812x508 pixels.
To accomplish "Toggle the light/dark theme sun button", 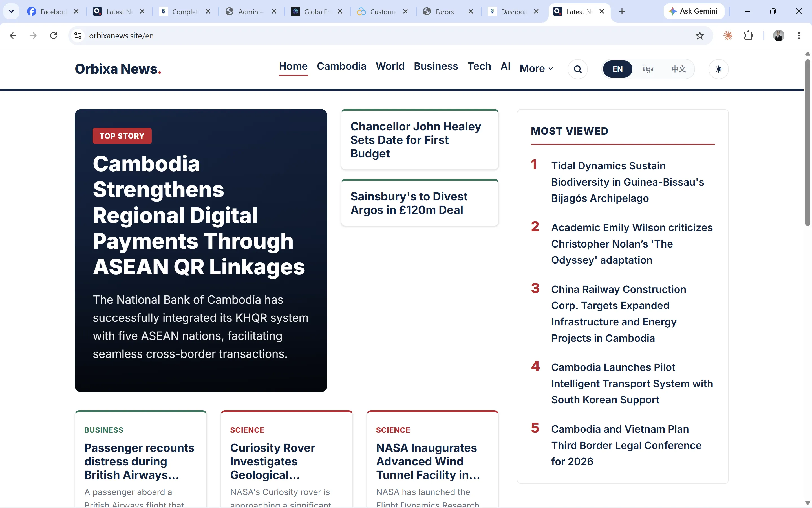I will (718, 69).
